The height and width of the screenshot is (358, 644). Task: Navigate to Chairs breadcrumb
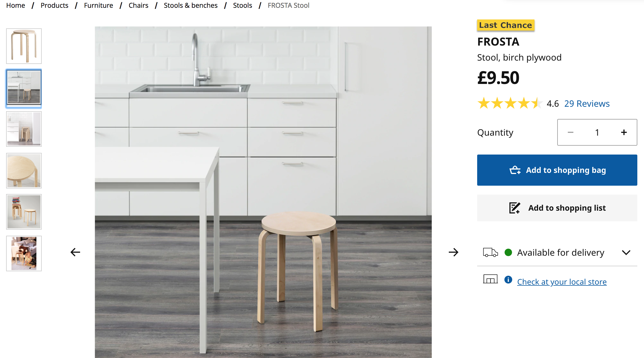click(138, 5)
